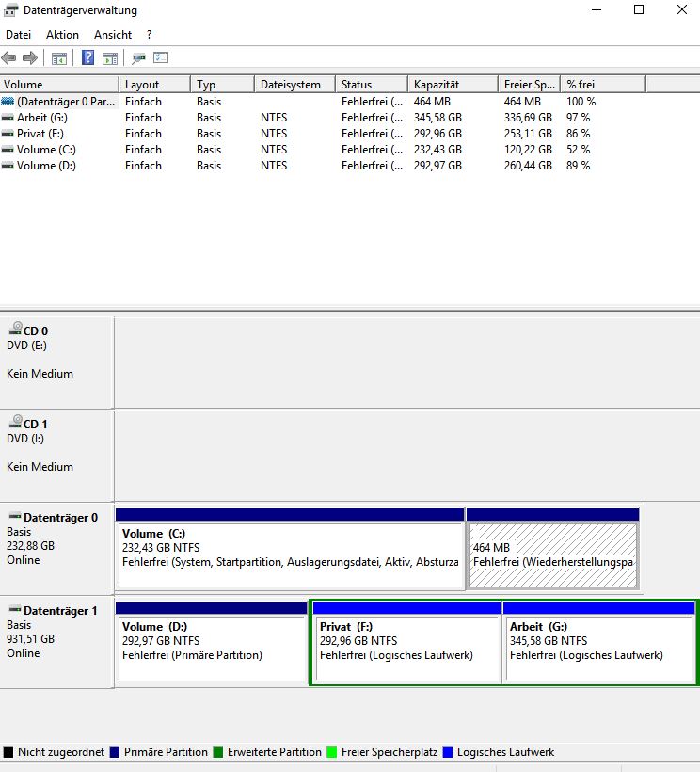Screen dimensions: 700x772
Task: Click the checklist settings toolbar icon
Action: coord(161,58)
